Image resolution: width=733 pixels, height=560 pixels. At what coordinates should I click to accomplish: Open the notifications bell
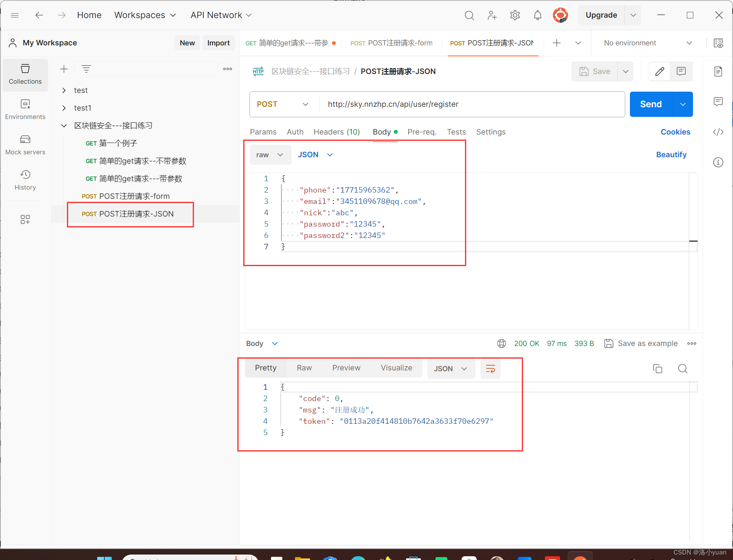(538, 16)
